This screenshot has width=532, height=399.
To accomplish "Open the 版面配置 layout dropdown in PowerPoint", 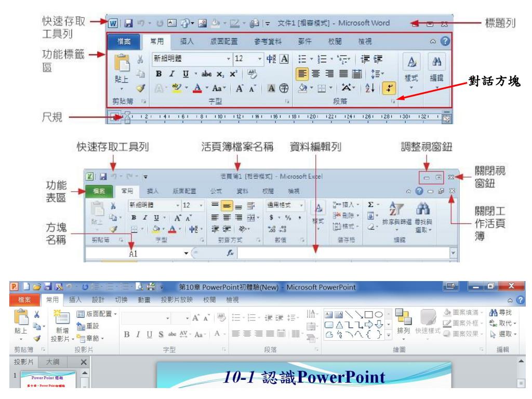I will tap(97, 314).
